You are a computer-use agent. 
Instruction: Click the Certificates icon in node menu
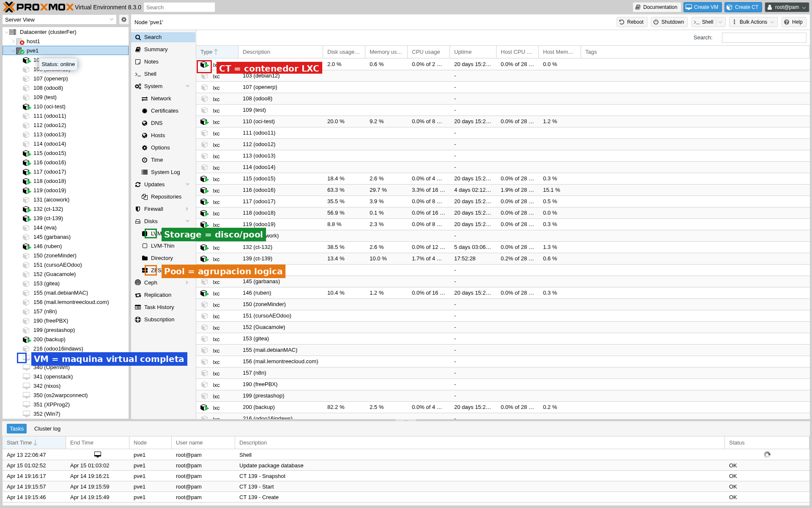(x=145, y=111)
